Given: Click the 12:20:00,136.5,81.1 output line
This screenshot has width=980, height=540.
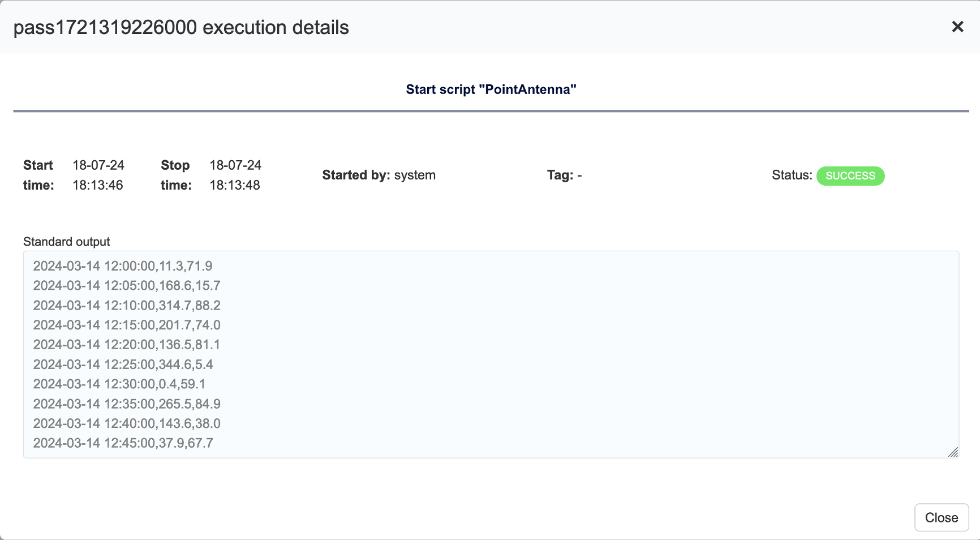Looking at the screenshot, I should (127, 345).
